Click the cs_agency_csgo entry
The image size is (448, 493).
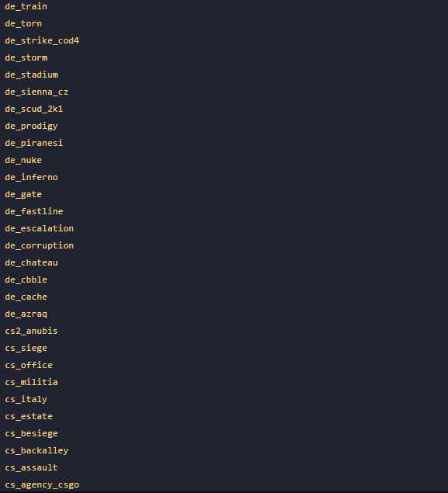tap(42, 484)
